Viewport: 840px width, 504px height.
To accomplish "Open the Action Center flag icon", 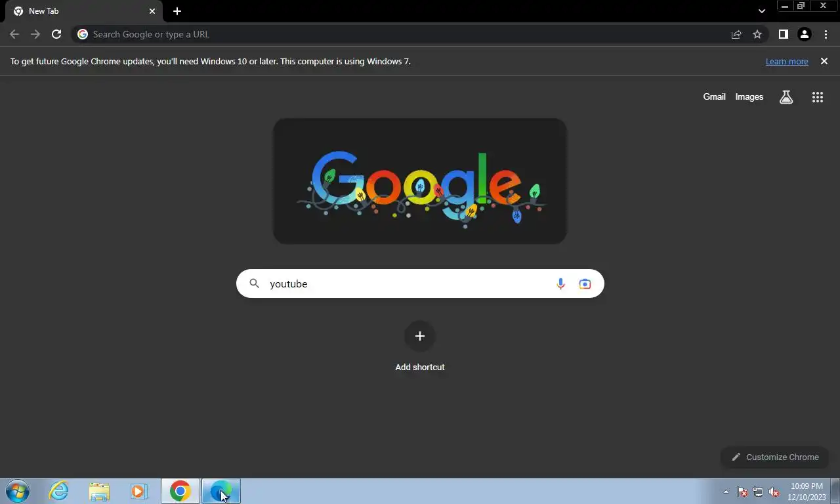I will pos(742,492).
